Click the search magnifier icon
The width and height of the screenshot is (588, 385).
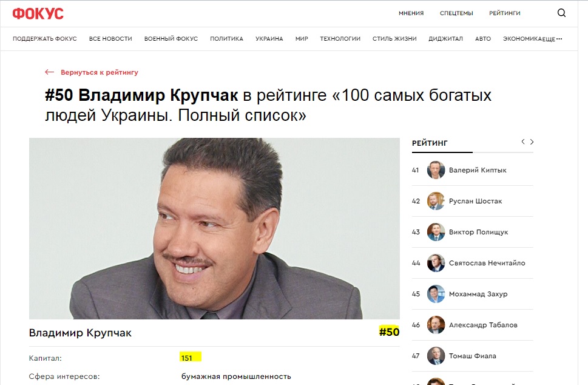click(561, 13)
